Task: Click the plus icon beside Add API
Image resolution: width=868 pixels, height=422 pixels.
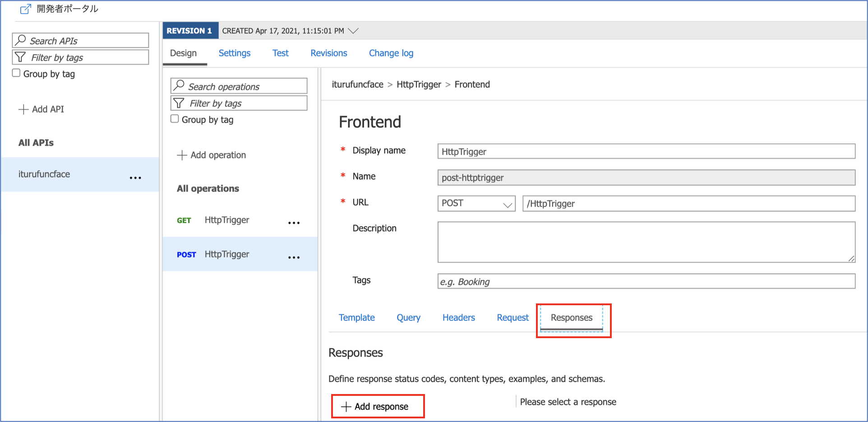Action: coord(23,110)
